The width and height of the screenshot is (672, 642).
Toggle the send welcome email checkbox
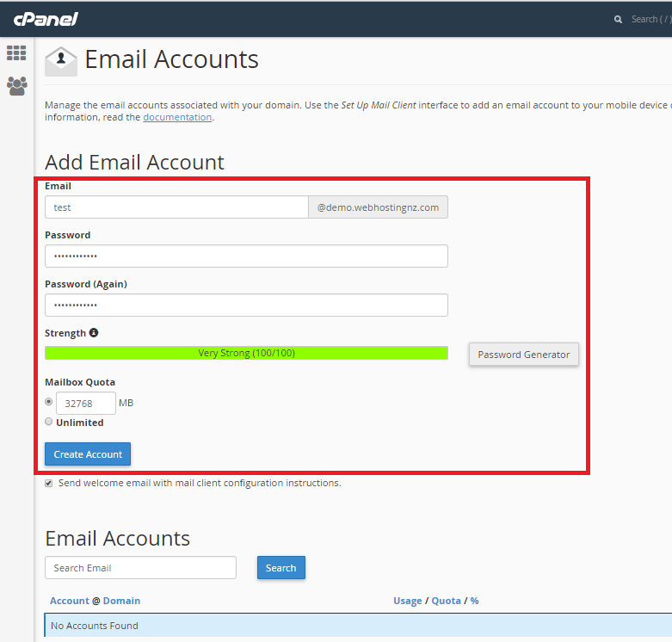pyautogui.click(x=49, y=484)
